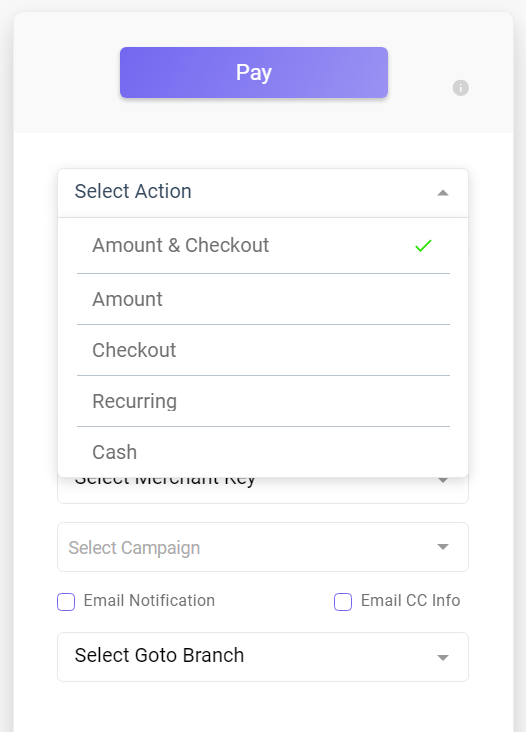Select the Recurring action
The height and width of the screenshot is (732, 526).
(263, 401)
